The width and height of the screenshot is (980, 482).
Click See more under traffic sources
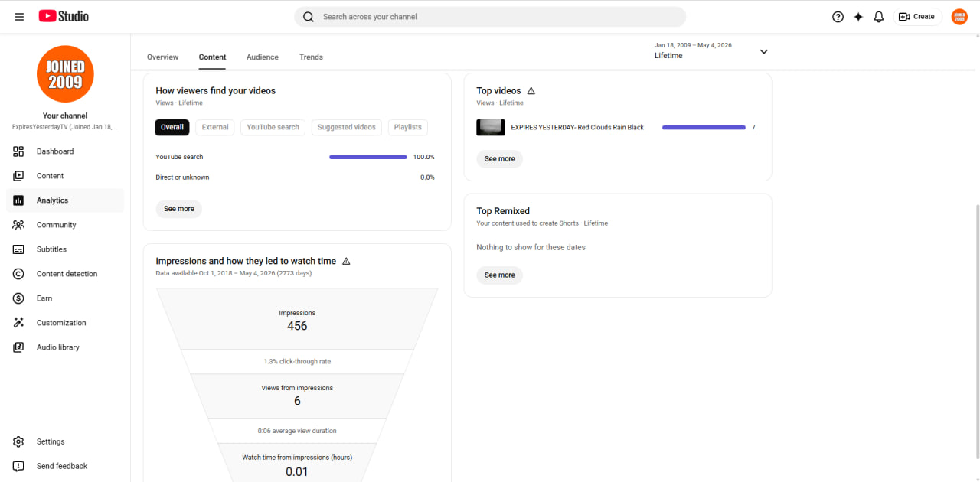click(179, 209)
